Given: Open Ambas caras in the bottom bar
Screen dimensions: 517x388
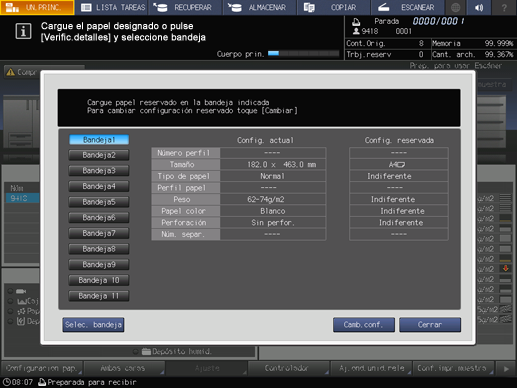Looking at the screenshot, I should pos(124,368).
